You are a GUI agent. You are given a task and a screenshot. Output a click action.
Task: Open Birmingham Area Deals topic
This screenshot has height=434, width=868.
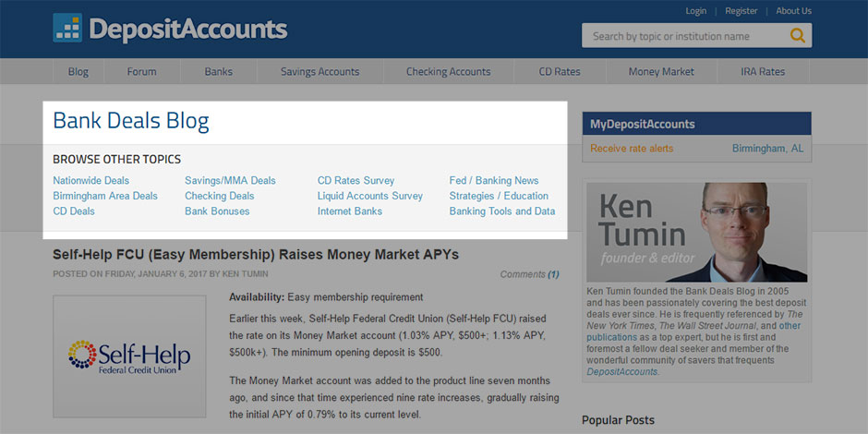(105, 196)
